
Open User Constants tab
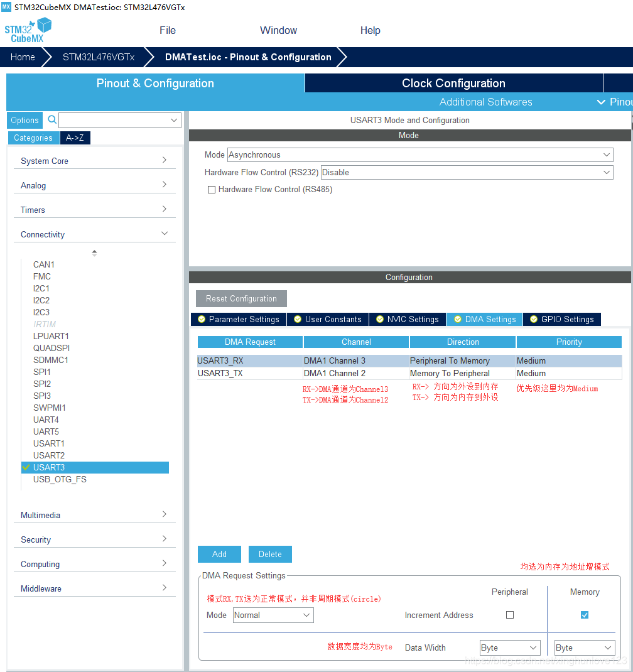(328, 319)
